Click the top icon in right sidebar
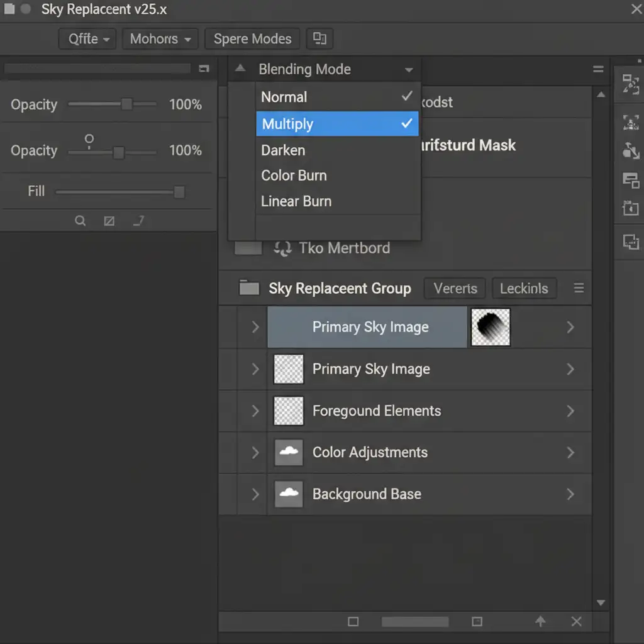644x644 pixels. point(630,84)
